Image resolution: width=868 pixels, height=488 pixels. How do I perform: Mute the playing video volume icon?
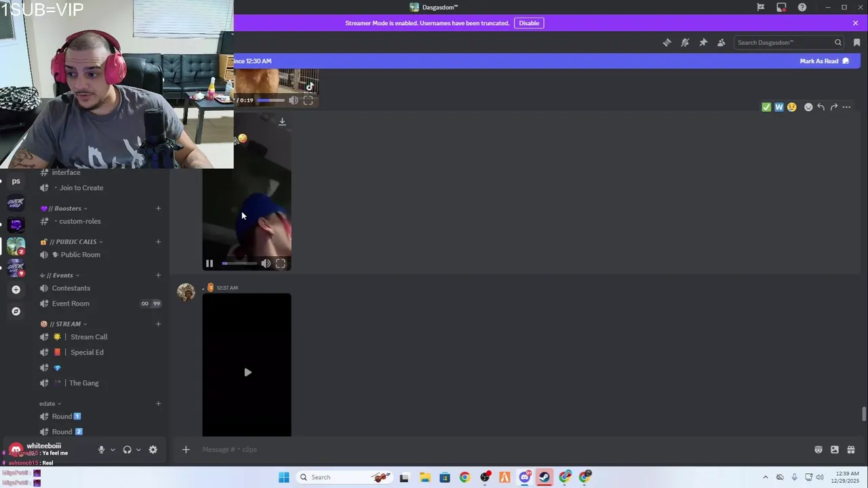click(x=266, y=264)
